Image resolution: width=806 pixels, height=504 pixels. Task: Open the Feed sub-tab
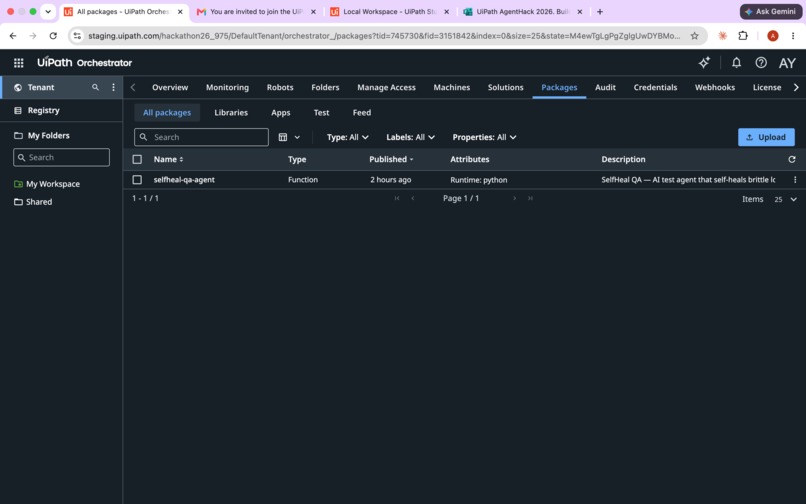click(x=362, y=113)
